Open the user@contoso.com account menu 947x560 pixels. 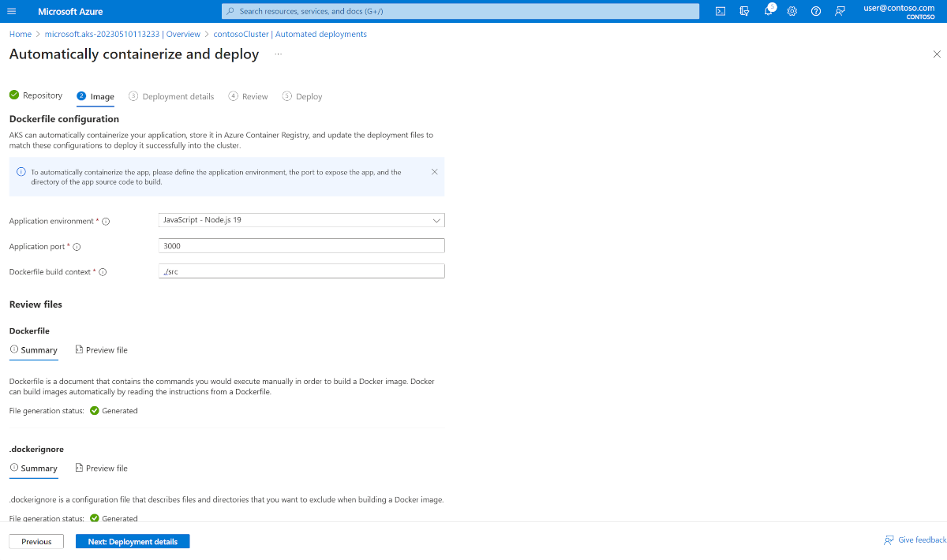[x=899, y=11]
